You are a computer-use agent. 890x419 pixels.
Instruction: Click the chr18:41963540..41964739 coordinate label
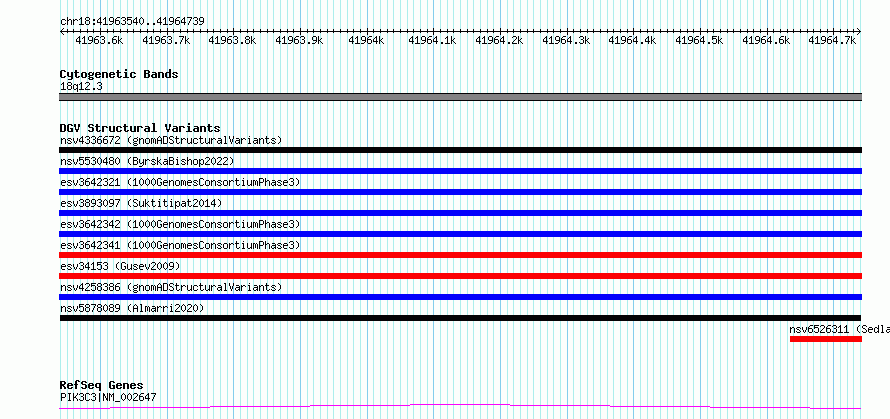[132, 21]
